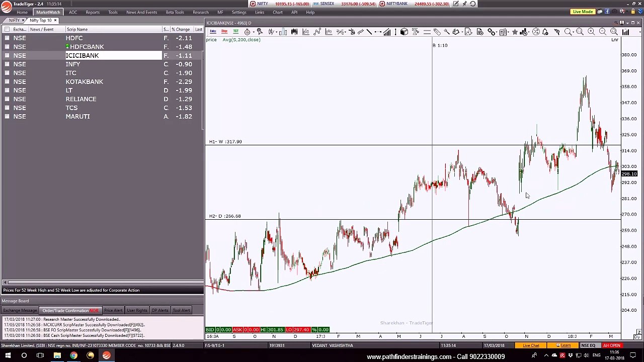Tick the checkbox for RELIANCE row
This screenshot has height=362, width=644.
coord(7,99)
